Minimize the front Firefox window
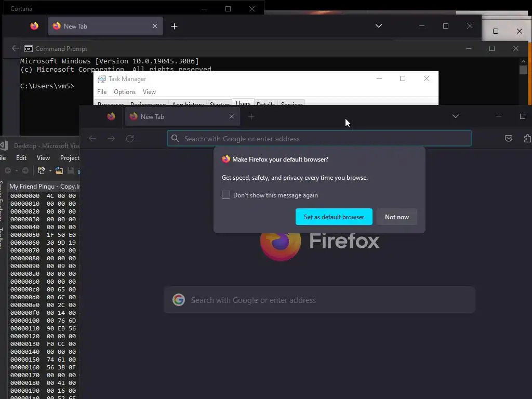Image resolution: width=532 pixels, height=399 pixels. tap(498, 116)
